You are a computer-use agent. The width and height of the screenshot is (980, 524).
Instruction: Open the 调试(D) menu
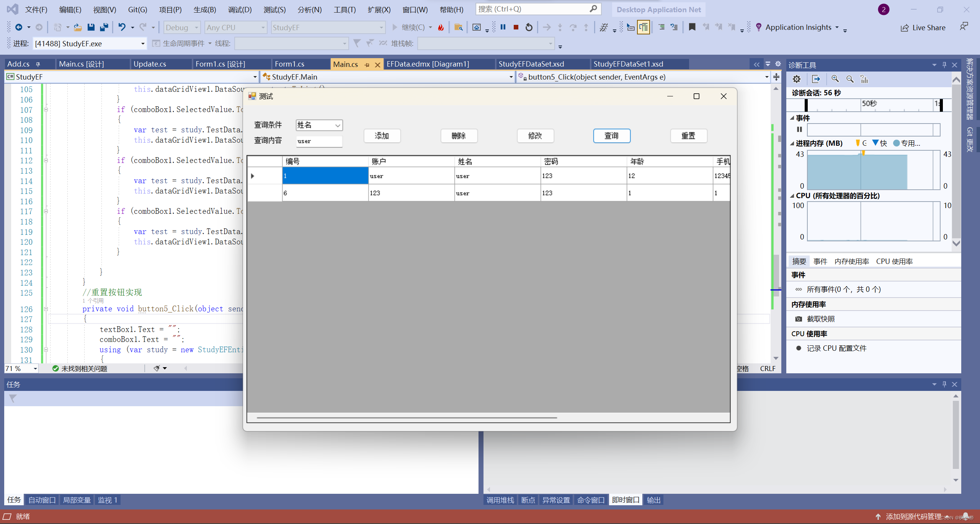click(240, 10)
